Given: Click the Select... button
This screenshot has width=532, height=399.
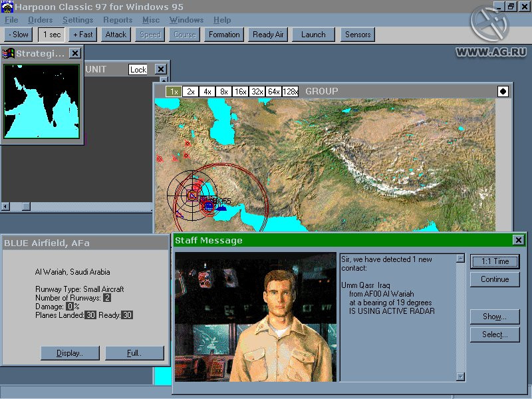Looking at the screenshot, I should point(495,334).
